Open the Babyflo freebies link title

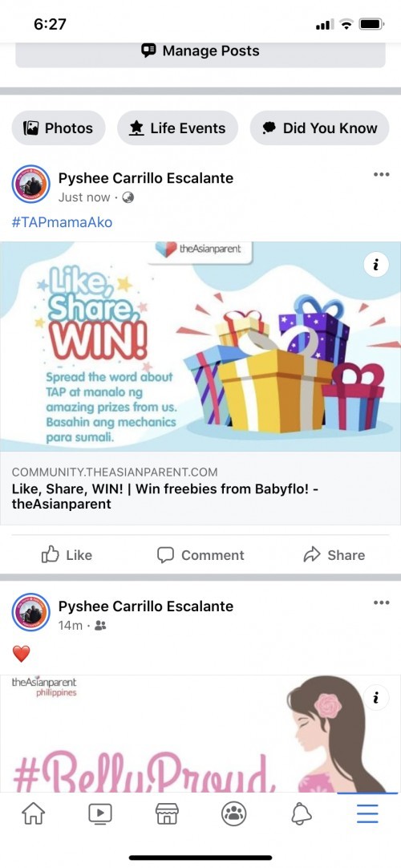pyautogui.click(x=165, y=497)
